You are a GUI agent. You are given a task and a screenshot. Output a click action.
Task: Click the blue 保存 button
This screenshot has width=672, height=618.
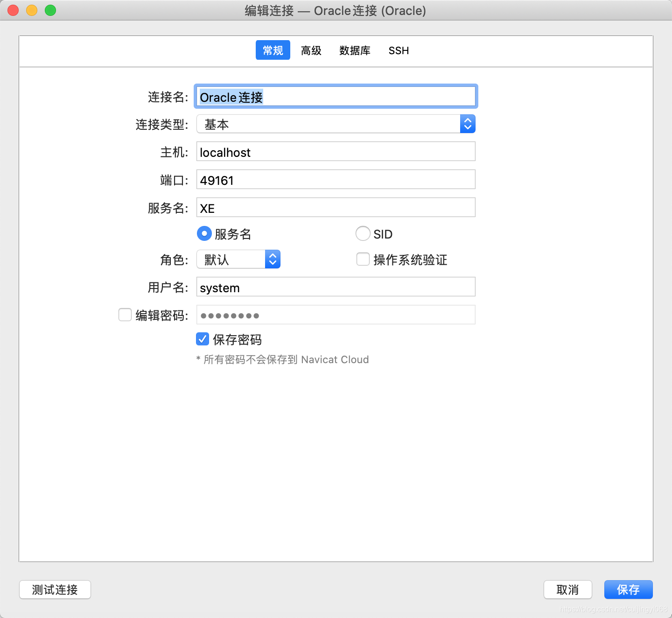[x=629, y=590]
